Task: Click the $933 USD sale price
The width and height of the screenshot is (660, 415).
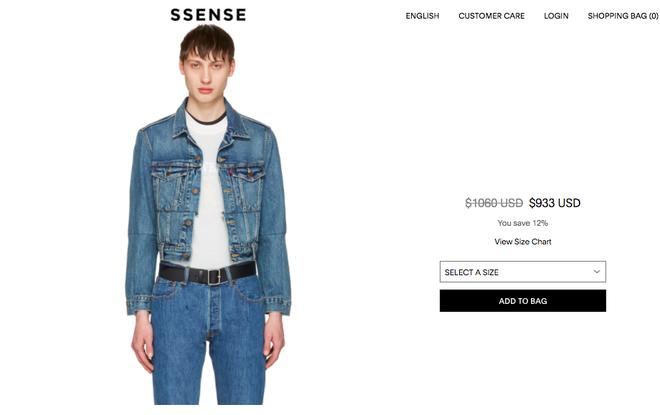Action: (x=555, y=203)
